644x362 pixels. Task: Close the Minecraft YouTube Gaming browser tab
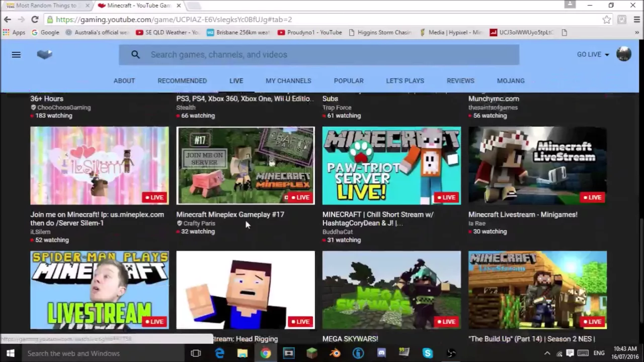(178, 6)
